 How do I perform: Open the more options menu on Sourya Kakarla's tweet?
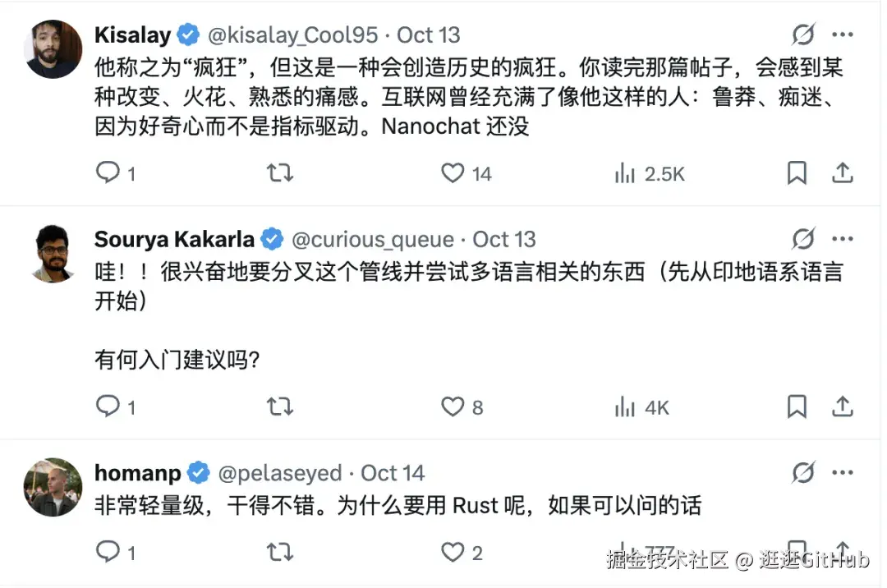click(x=843, y=238)
